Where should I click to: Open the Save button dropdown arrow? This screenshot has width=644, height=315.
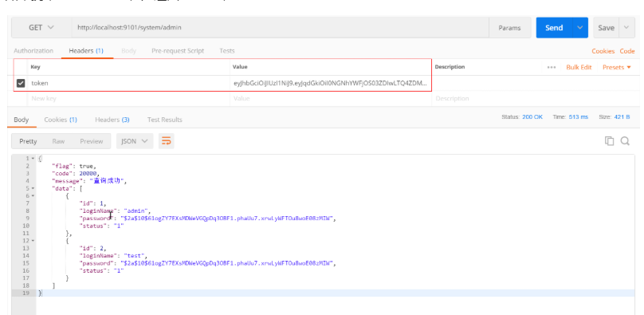point(626,28)
